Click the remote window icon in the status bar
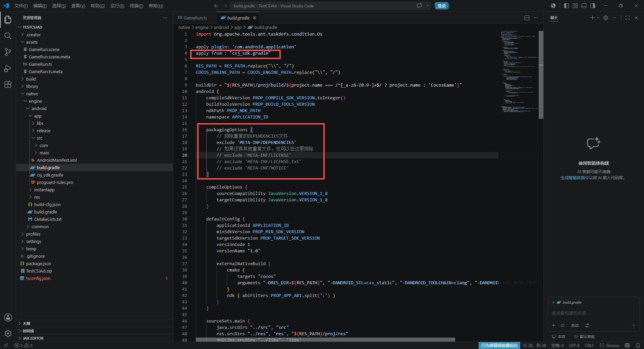Image resolution: width=644 pixels, height=349 pixels. (x=6, y=345)
